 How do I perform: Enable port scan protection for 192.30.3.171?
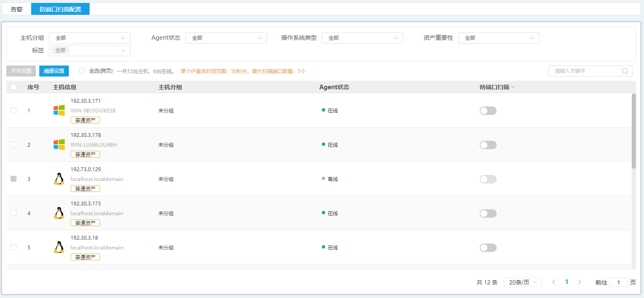pos(488,111)
